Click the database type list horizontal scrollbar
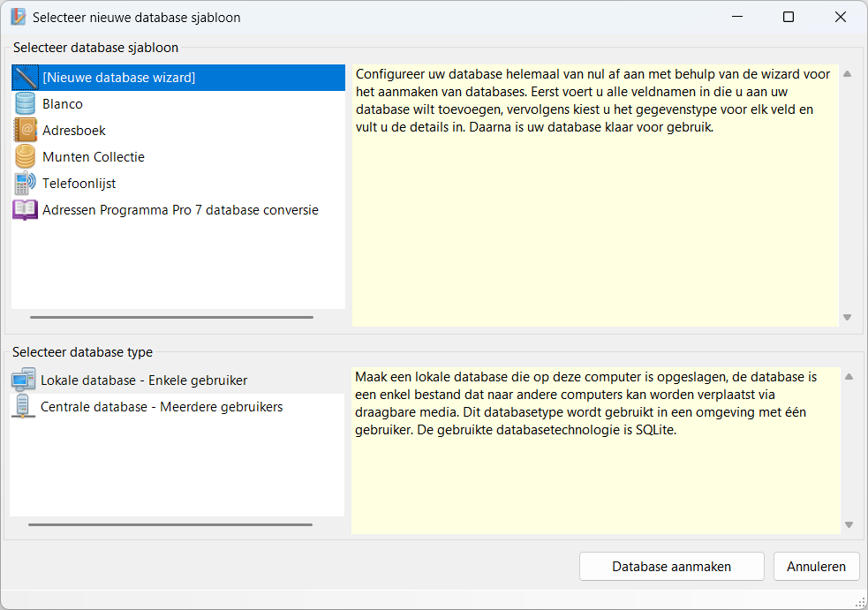 170,524
